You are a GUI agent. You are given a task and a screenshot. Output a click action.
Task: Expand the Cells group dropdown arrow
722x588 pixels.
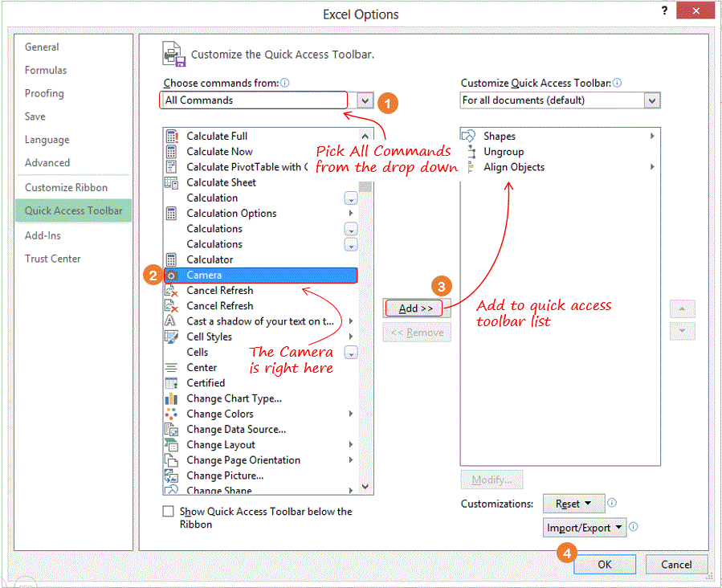[x=351, y=353]
